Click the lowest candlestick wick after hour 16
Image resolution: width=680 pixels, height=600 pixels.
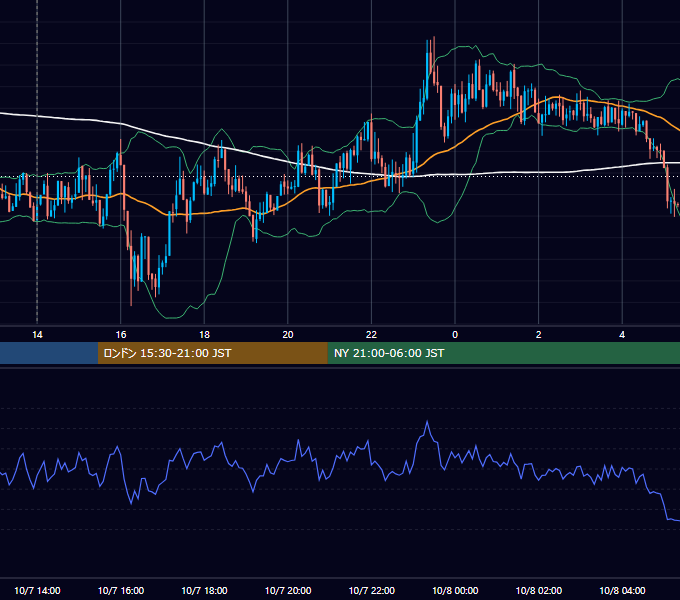[x=131, y=303]
